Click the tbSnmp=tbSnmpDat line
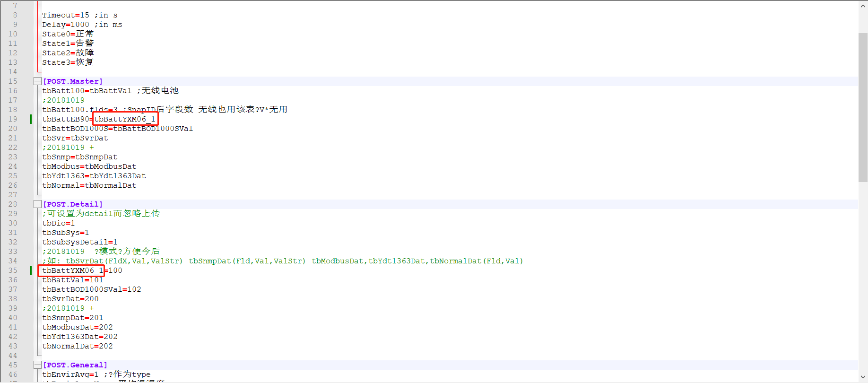 (80, 157)
